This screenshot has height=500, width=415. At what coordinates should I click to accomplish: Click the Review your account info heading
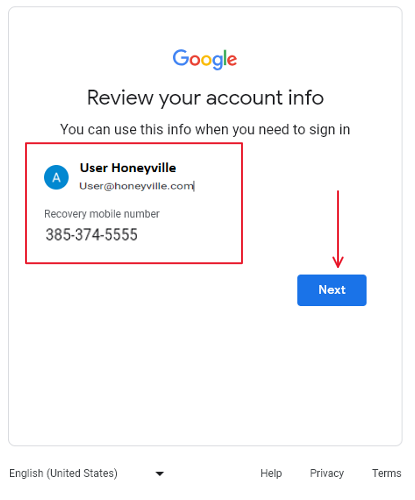point(205,98)
